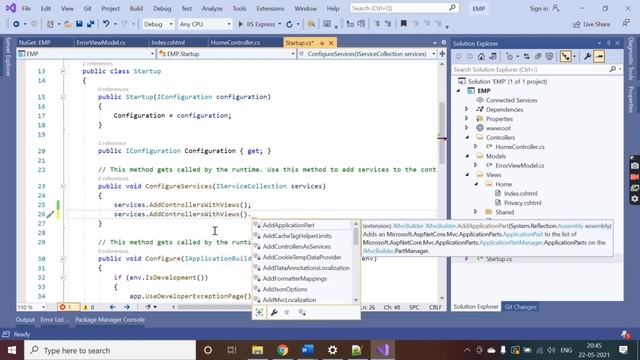Click the browser refresh icon beside IIS Express

click(289, 24)
